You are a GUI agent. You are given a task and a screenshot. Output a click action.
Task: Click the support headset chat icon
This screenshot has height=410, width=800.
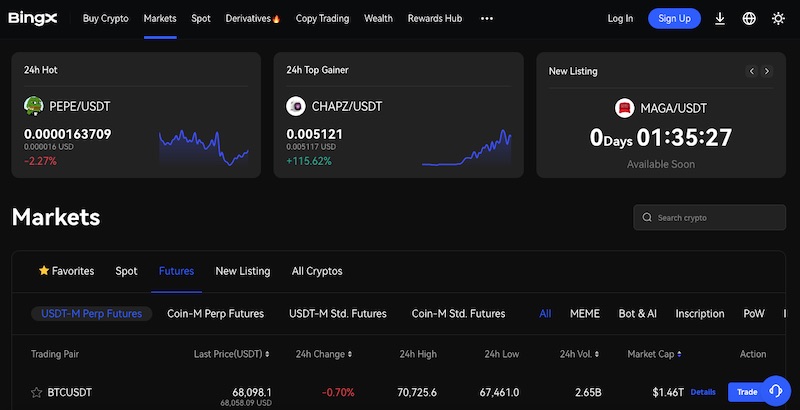pos(774,390)
